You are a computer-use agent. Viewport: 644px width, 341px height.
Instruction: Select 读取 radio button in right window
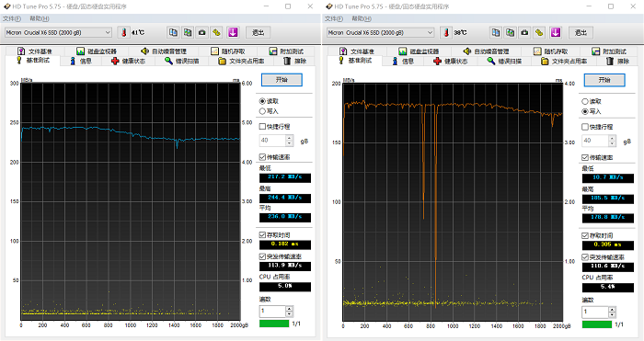point(585,101)
